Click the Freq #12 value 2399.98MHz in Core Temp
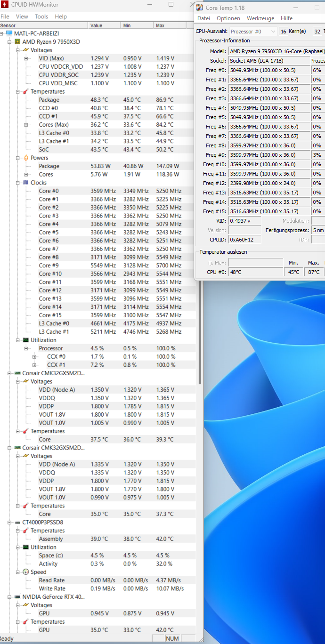325x644 pixels. click(x=269, y=183)
